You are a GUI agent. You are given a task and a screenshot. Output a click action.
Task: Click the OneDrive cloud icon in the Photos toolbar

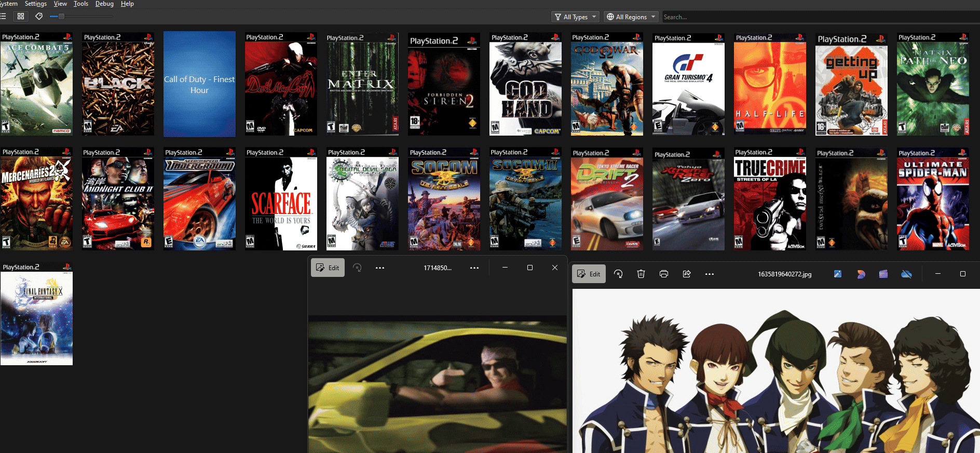906,274
